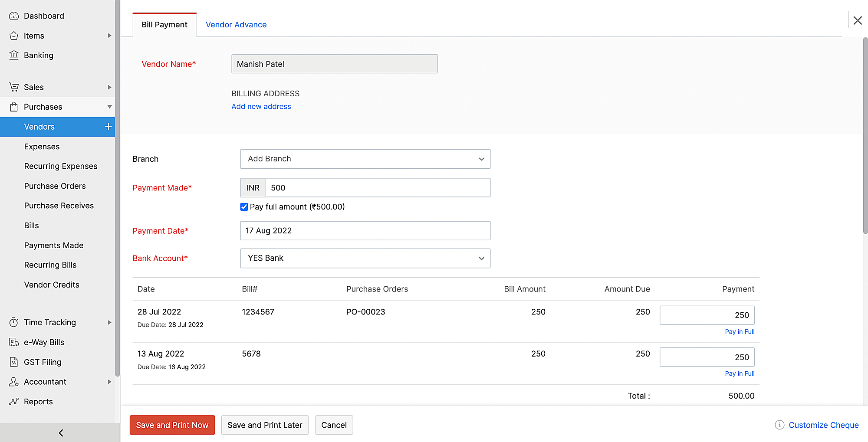Collapse the Purchases menu arrow

[x=109, y=107]
